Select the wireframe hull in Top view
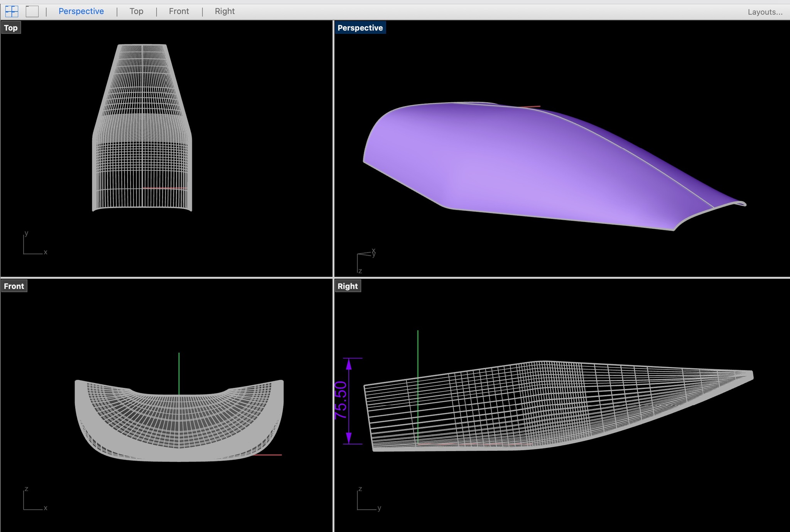Screen dimensions: 790x532 click(x=142, y=127)
